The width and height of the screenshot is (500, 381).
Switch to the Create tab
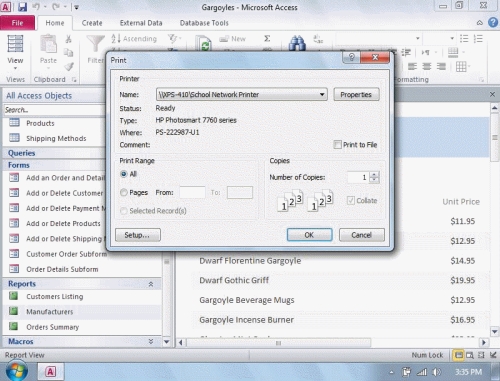click(92, 23)
